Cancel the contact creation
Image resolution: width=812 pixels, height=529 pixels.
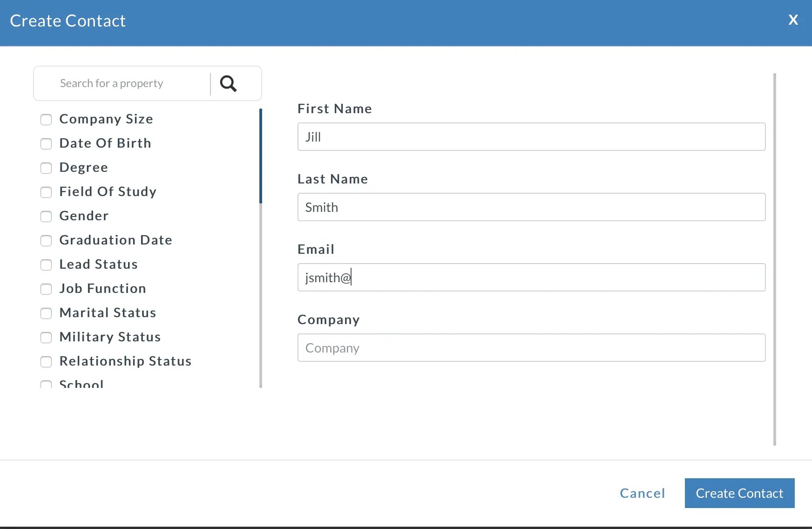643,493
